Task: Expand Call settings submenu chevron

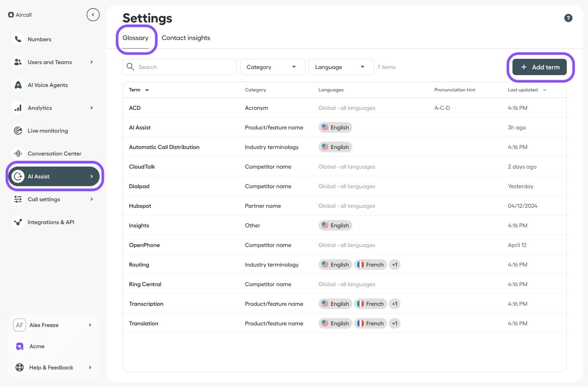Action: (x=91, y=199)
